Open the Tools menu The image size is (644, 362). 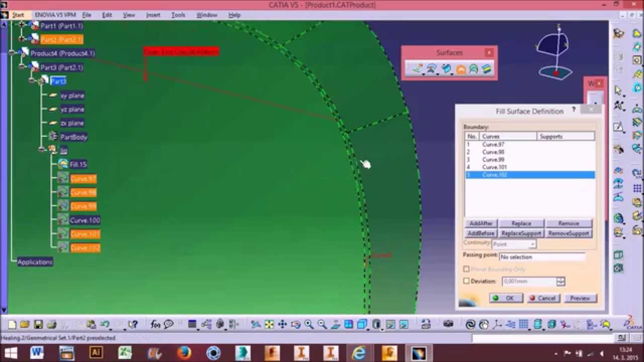pyautogui.click(x=178, y=15)
